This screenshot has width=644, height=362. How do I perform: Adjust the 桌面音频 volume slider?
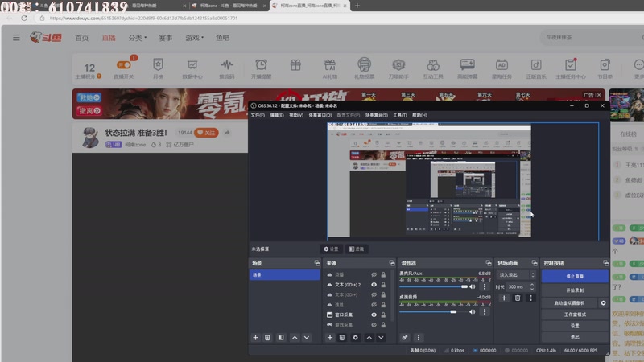coord(433,311)
